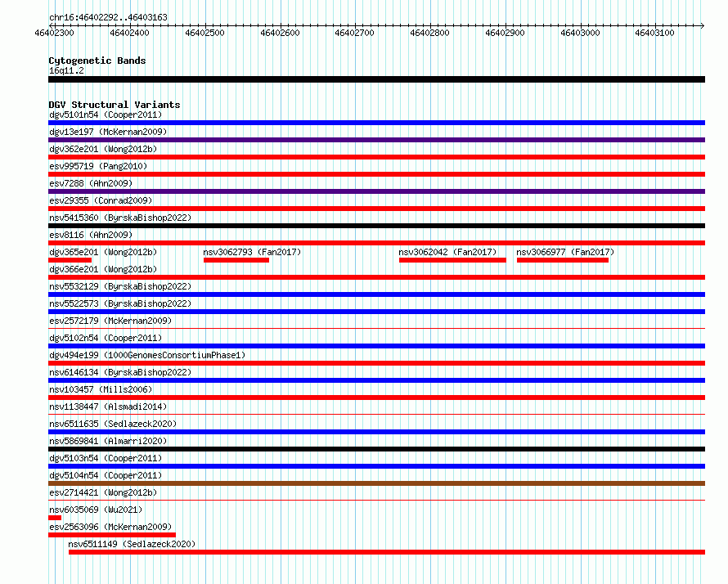Screen dimensions: 728x584
Task: Click the black nsv5415360 (ByrskaBishop2022) bar
Action: 376,226
